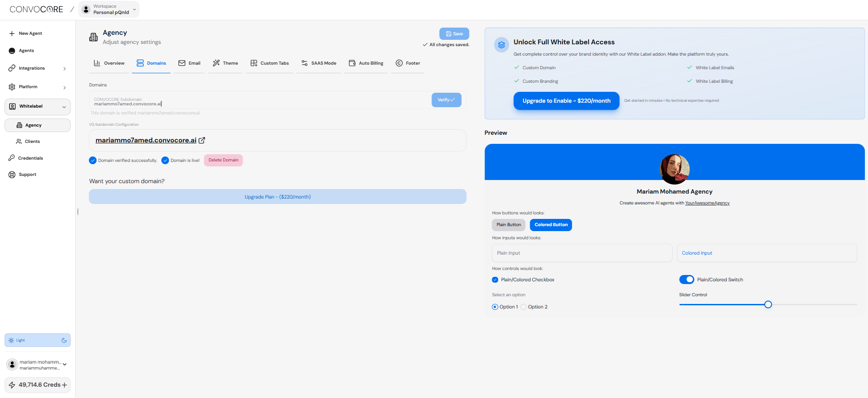Viewport: 868px width, 398px height.
Task: Click the lightning bolt credits icon
Action: (x=12, y=385)
